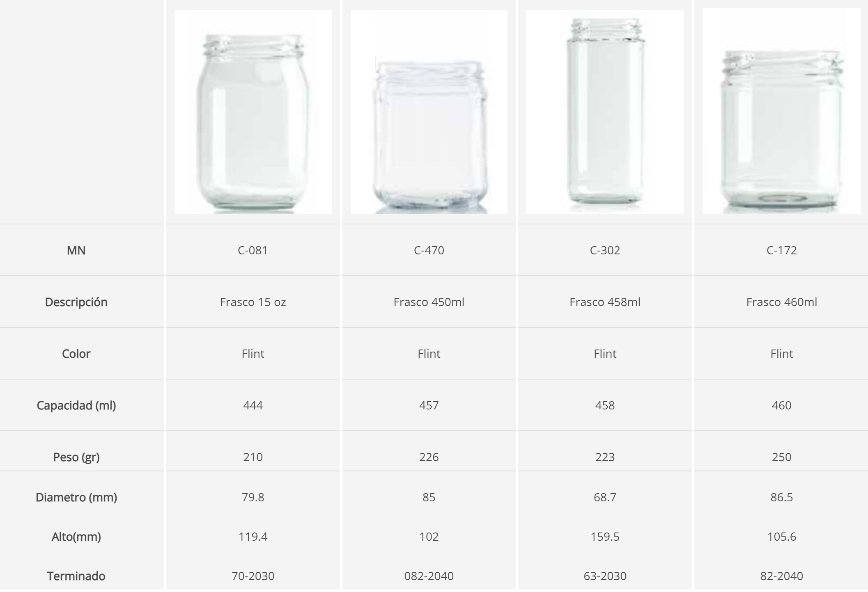Click the 'Descripción' row header
This screenshot has width=868, height=592.
point(76,302)
